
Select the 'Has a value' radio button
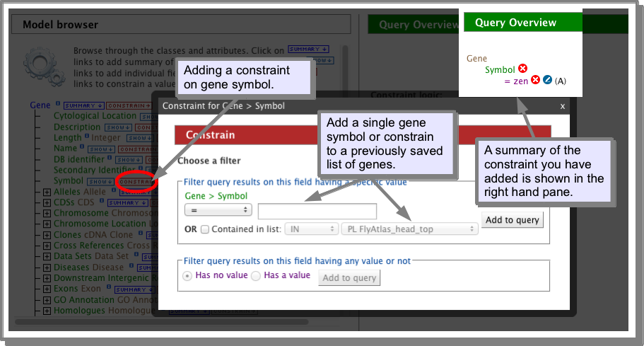256,276
